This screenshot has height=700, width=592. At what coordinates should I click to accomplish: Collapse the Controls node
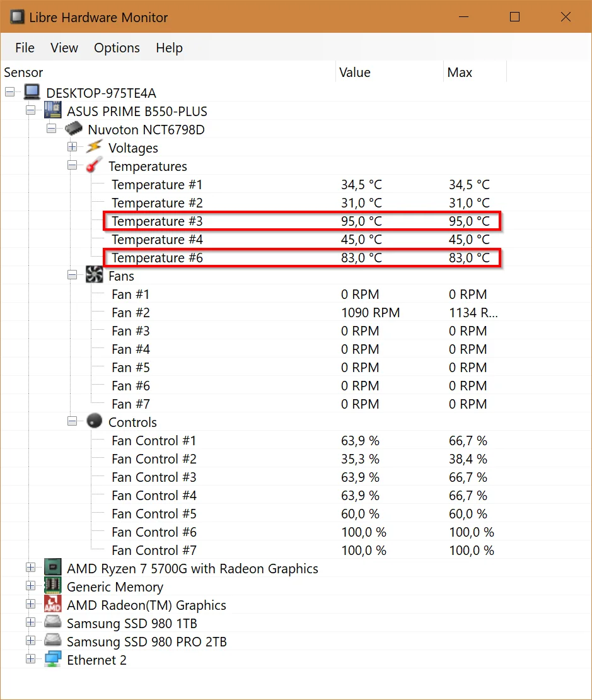(x=73, y=421)
